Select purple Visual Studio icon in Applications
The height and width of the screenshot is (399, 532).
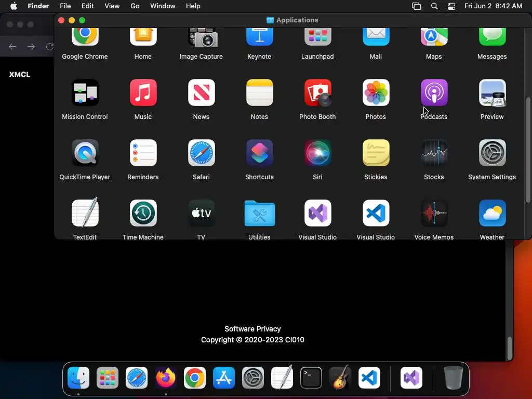(317, 212)
